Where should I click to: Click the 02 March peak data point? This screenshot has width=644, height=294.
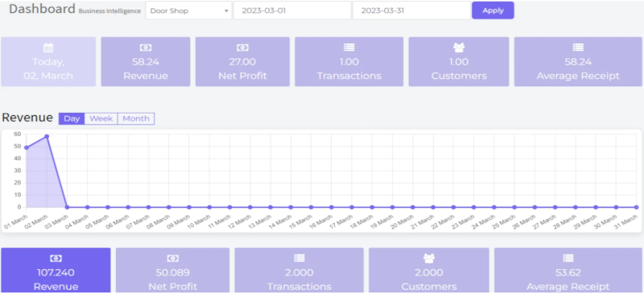point(47,136)
